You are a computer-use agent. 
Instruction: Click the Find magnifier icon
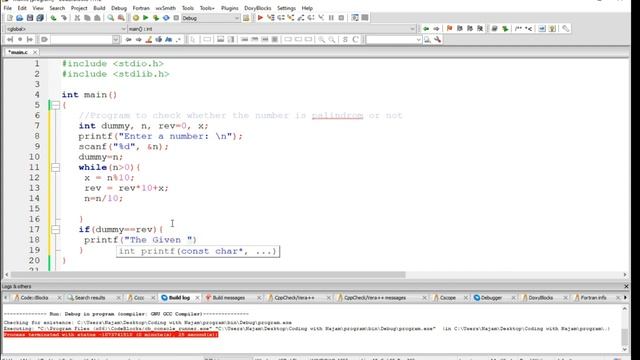click(x=111, y=18)
